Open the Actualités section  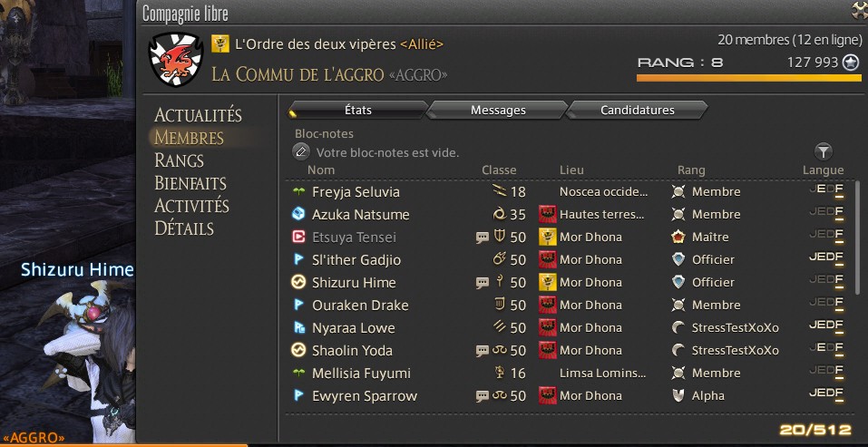(x=198, y=115)
